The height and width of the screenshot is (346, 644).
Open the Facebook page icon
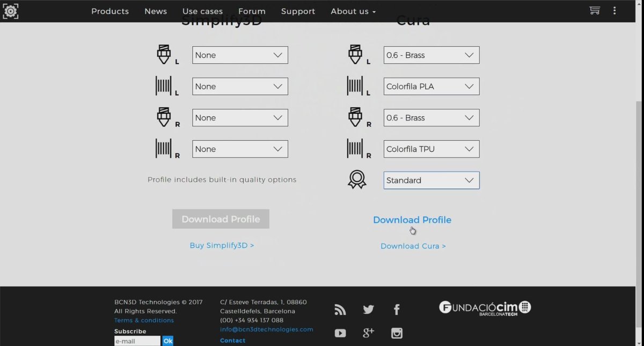pyautogui.click(x=397, y=310)
